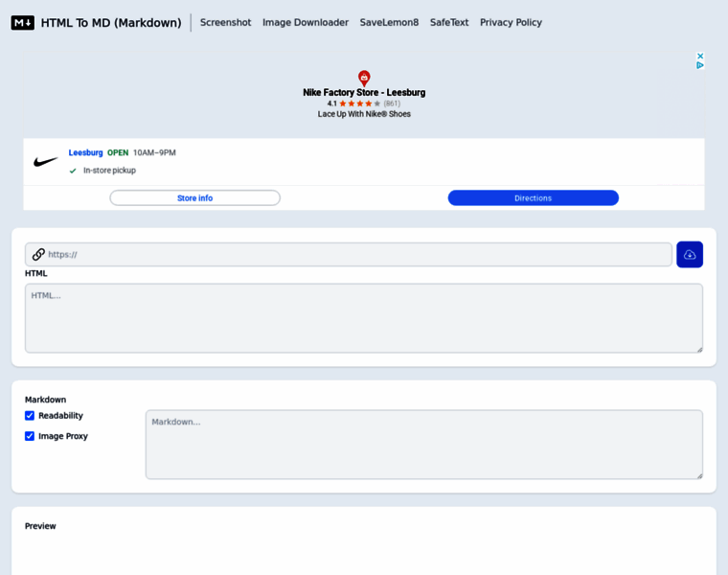
Task: Click the Leesburg location link
Action: (x=85, y=152)
